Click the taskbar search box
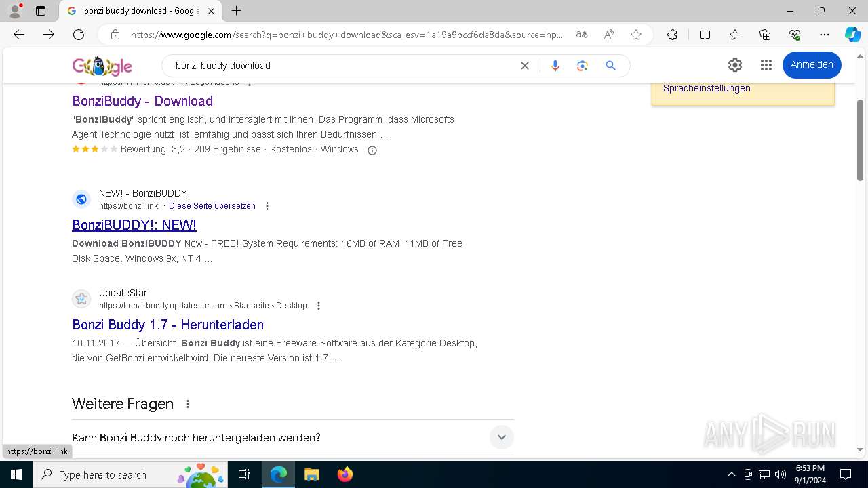 point(130,474)
